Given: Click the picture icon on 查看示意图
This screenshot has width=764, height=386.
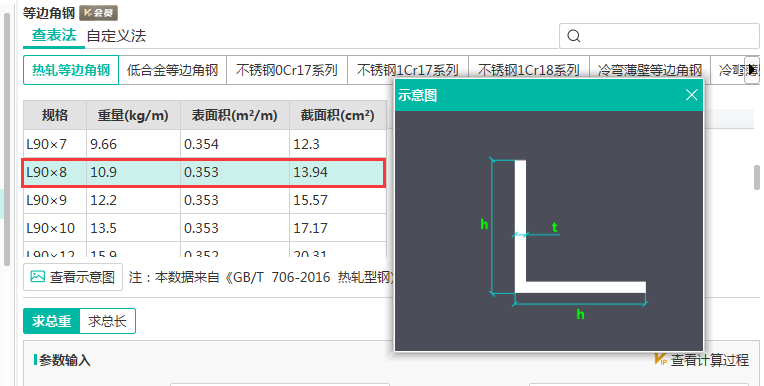Looking at the screenshot, I should [38, 277].
